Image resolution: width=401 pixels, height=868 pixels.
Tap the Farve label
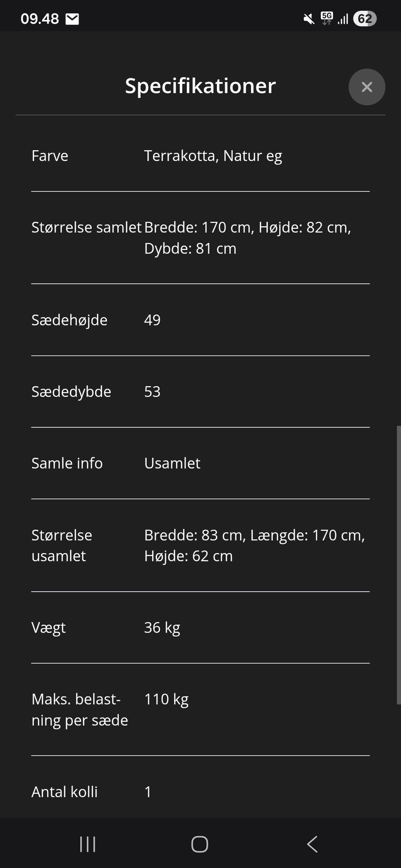pyautogui.click(x=50, y=156)
